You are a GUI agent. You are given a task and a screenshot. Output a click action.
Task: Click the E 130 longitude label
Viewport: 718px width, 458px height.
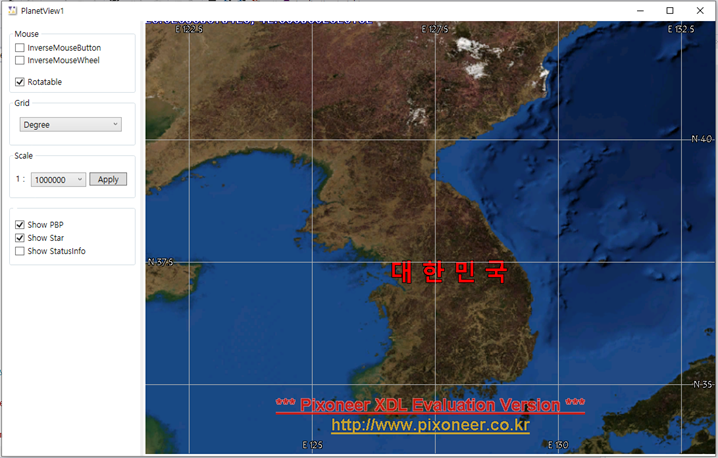(558, 445)
